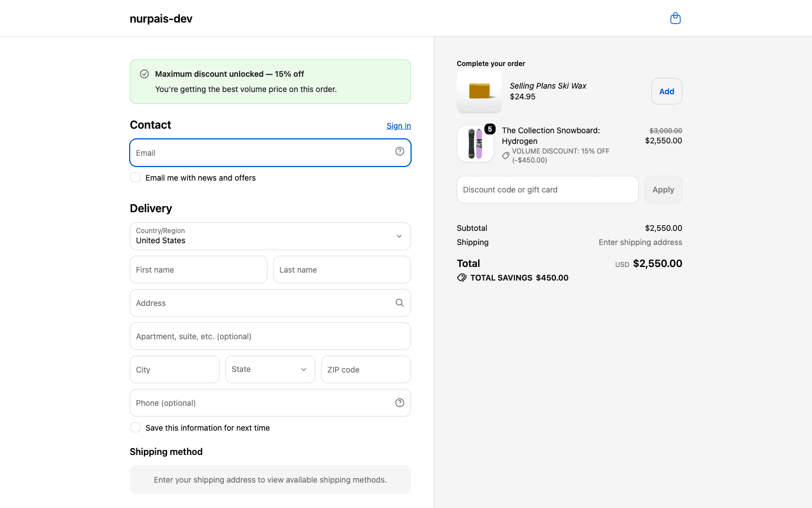
Task: Click the Hydrogen Snowboard product thumbnail
Action: pos(475,144)
